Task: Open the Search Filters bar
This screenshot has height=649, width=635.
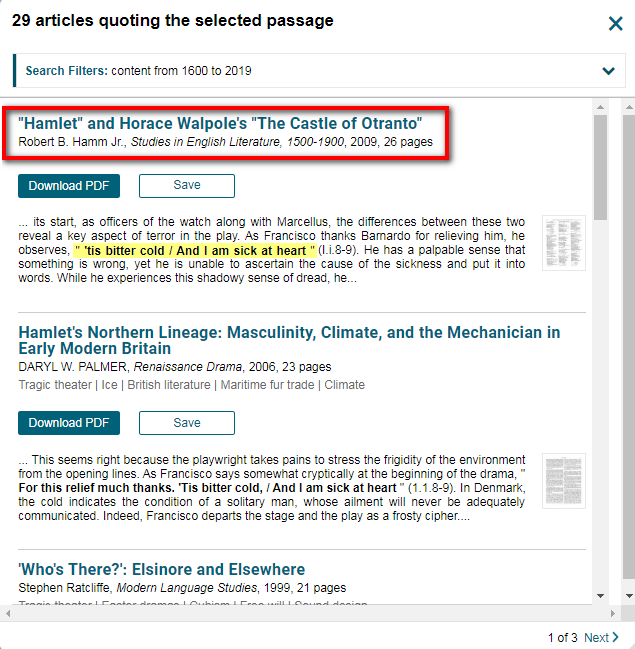Action: (319, 70)
